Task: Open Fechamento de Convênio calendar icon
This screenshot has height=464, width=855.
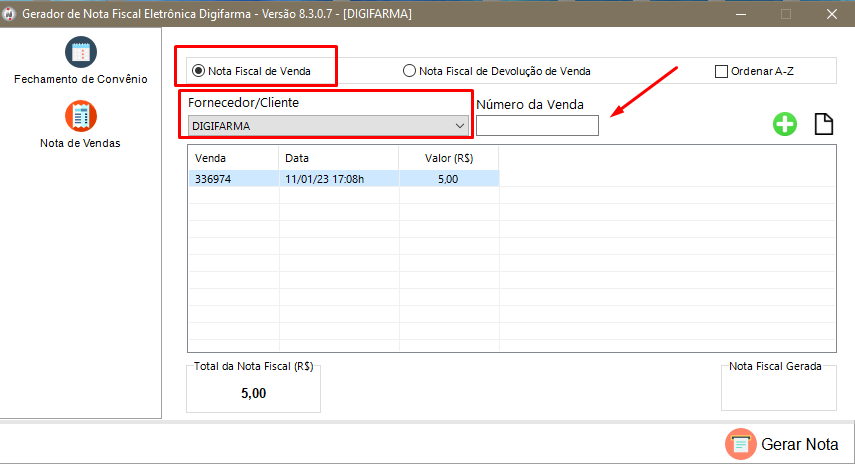Action: click(x=81, y=52)
